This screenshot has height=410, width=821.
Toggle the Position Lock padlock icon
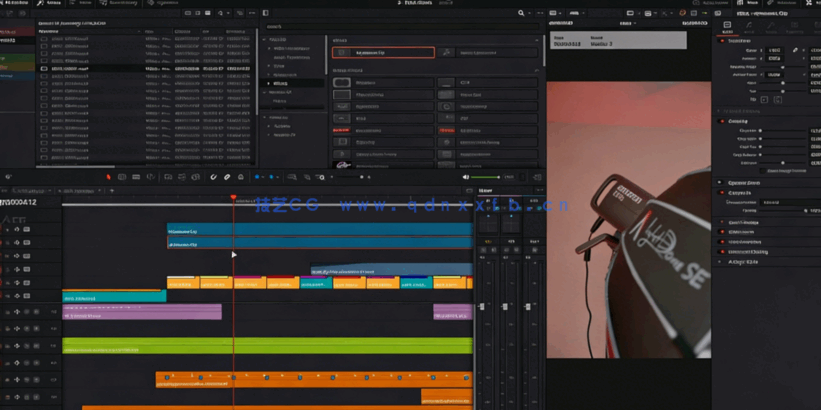tap(241, 177)
